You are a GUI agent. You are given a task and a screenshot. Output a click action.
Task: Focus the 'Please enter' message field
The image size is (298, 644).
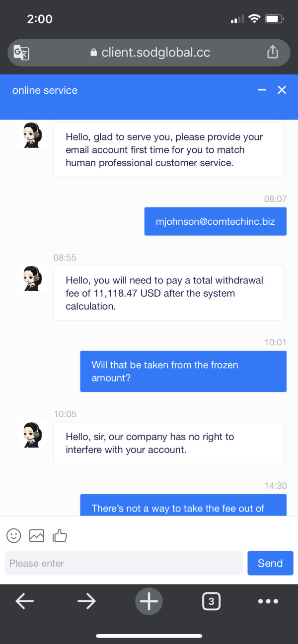[124, 563]
